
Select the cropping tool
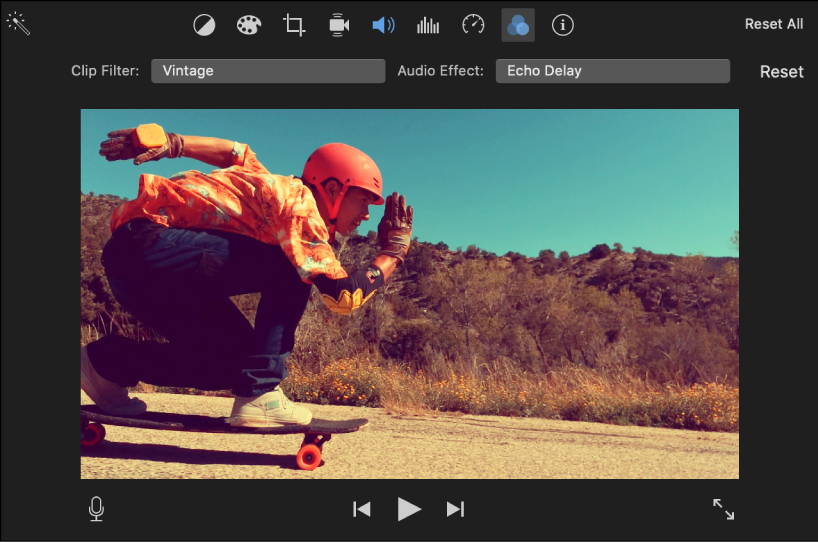294,25
